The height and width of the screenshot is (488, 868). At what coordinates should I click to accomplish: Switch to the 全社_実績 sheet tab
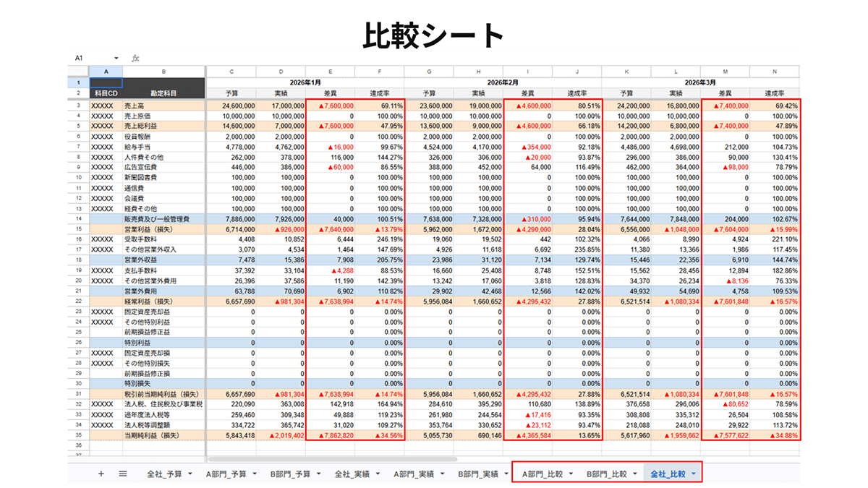pos(352,474)
